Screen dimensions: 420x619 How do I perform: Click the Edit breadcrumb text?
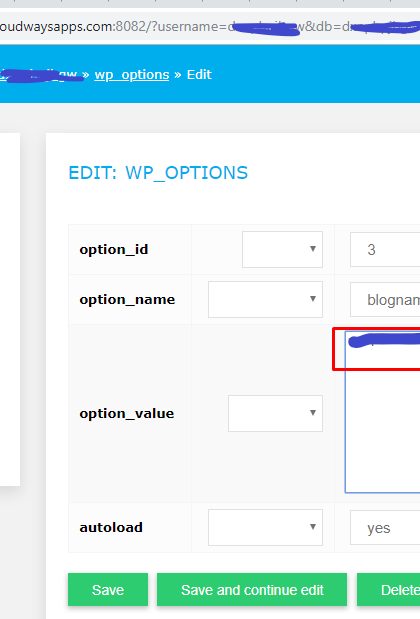(199, 75)
